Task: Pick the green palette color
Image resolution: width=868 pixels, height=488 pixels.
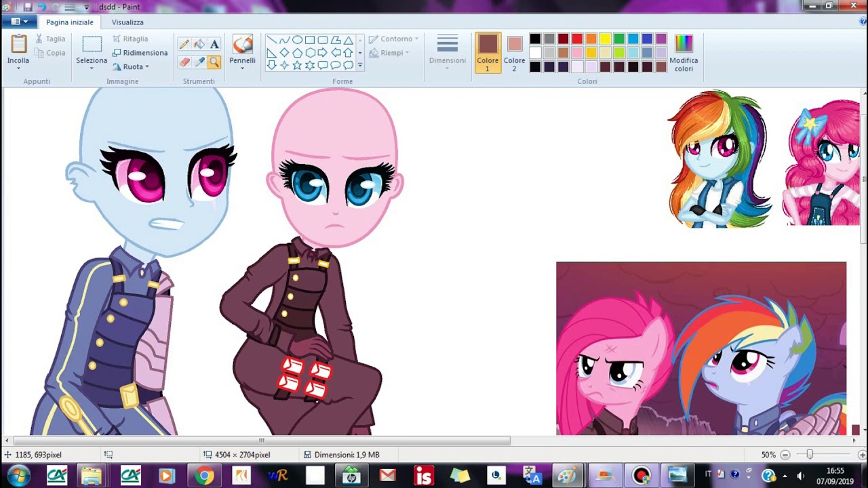Action: coord(619,39)
